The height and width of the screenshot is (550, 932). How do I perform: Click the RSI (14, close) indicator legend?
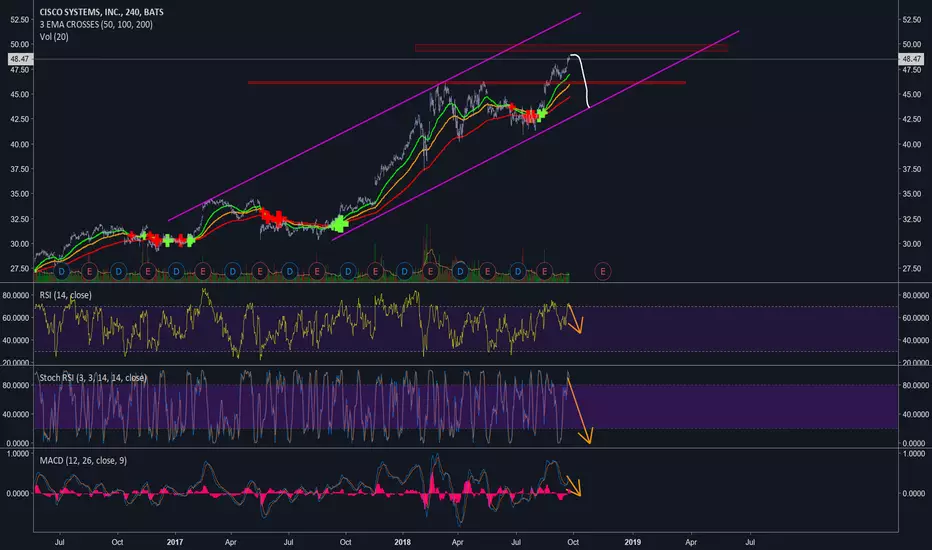pyautogui.click(x=65, y=295)
